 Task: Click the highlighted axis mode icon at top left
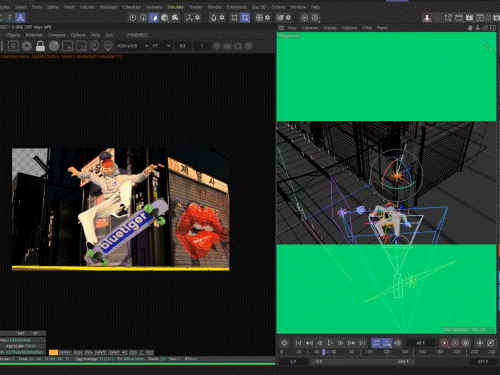[20, 17]
